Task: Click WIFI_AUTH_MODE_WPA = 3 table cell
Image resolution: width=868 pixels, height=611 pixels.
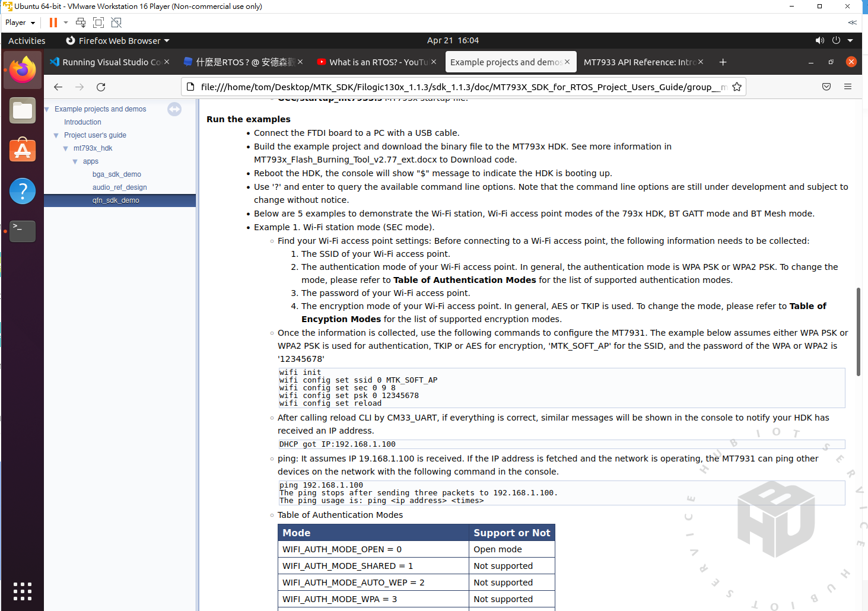Action: [x=373, y=599]
